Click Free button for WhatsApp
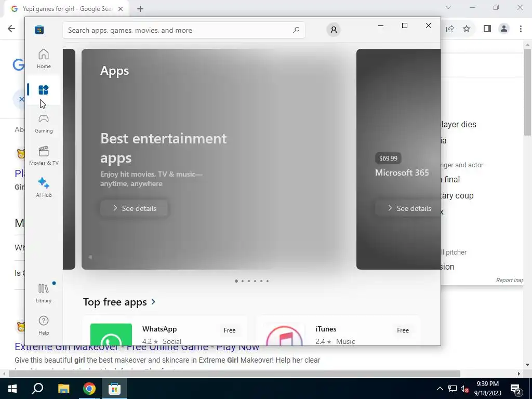 230,330
